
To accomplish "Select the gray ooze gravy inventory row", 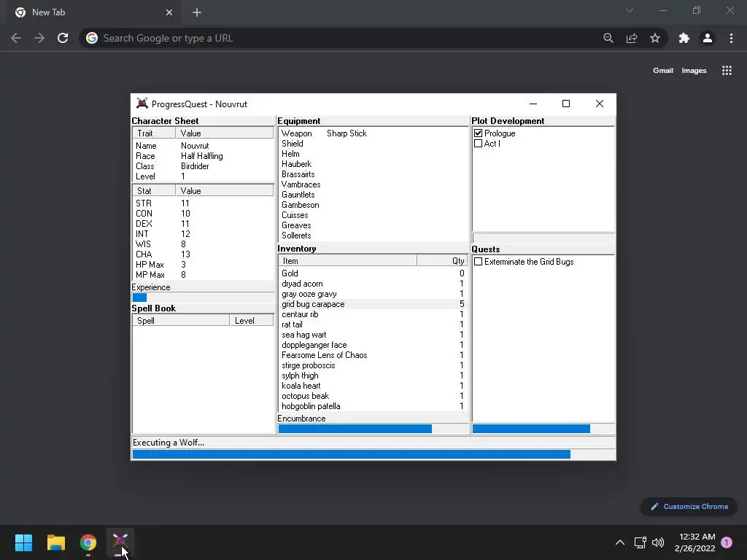I will click(373, 294).
